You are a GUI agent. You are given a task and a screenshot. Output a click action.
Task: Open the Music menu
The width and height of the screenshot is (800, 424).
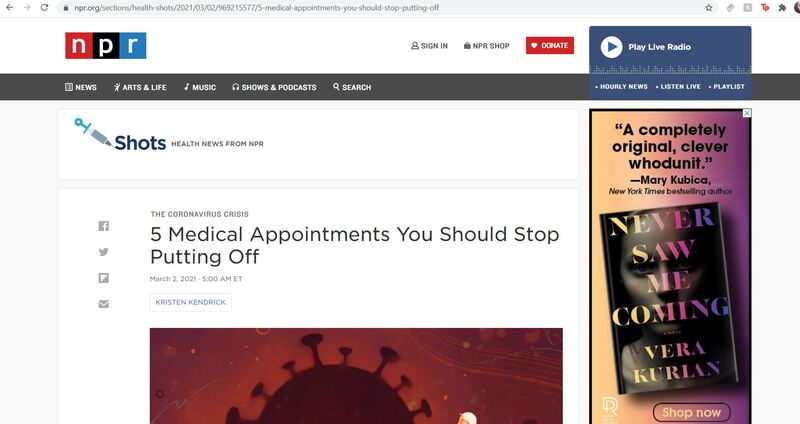(200, 87)
